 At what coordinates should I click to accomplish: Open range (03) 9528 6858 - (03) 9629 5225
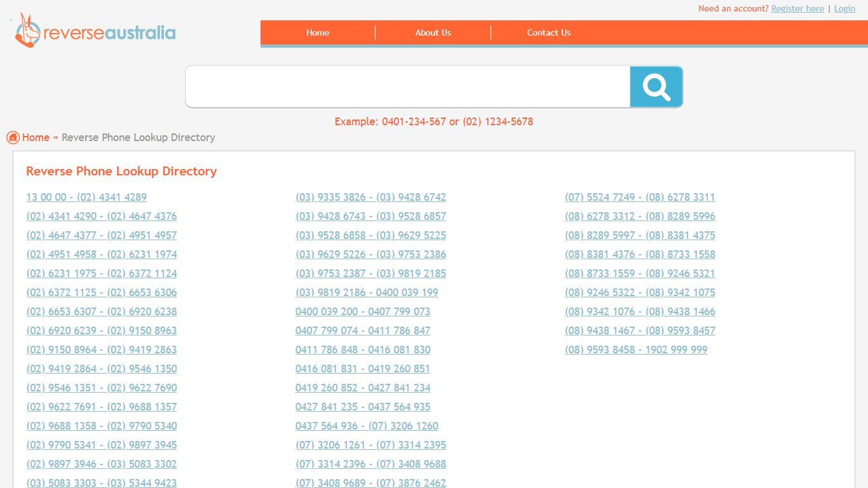pyautogui.click(x=371, y=235)
